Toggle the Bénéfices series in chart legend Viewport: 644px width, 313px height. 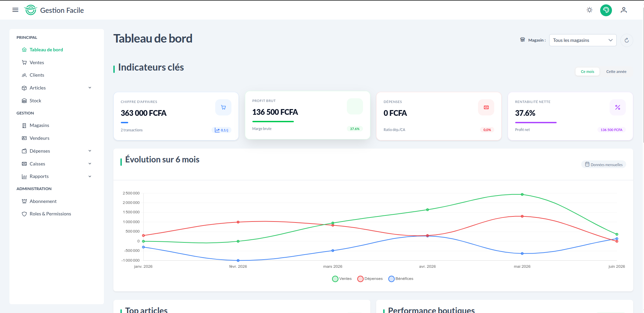401,279
